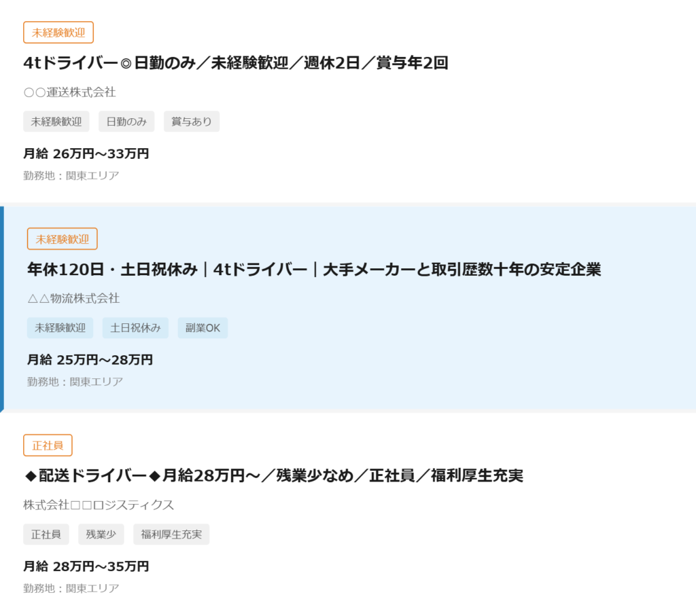Open the 年休120日・土日祝休み 4tドライバー listing
This screenshot has width=696, height=616.
(x=313, y=269)
